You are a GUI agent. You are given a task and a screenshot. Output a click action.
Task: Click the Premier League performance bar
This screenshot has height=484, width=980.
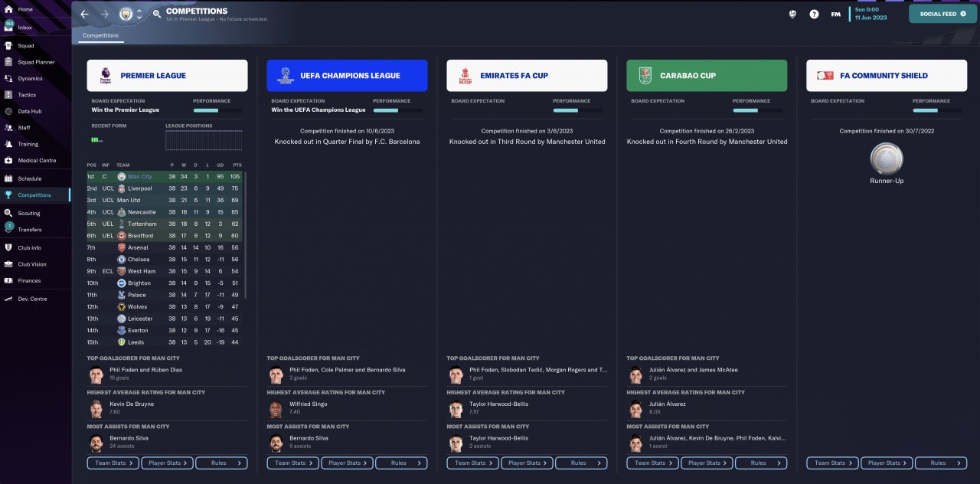click(217, 110)
